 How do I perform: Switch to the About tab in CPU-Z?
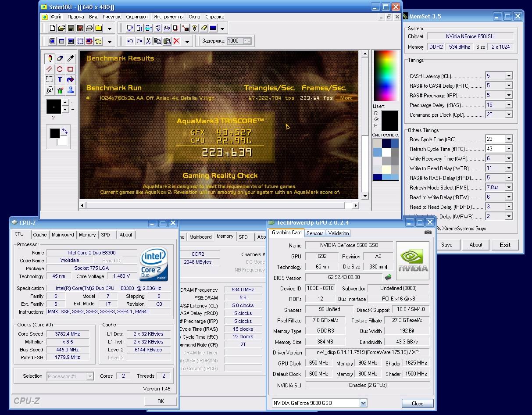point(126,235)
